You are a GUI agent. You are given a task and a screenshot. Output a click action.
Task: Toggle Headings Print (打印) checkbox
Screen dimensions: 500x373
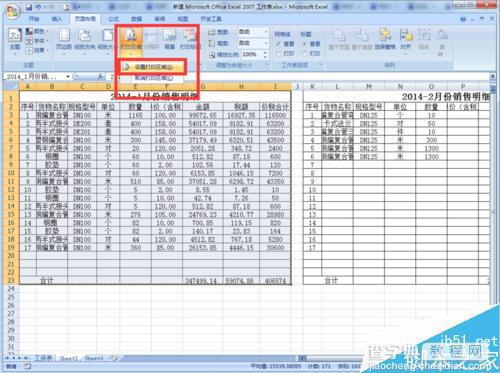coord(305,53)
